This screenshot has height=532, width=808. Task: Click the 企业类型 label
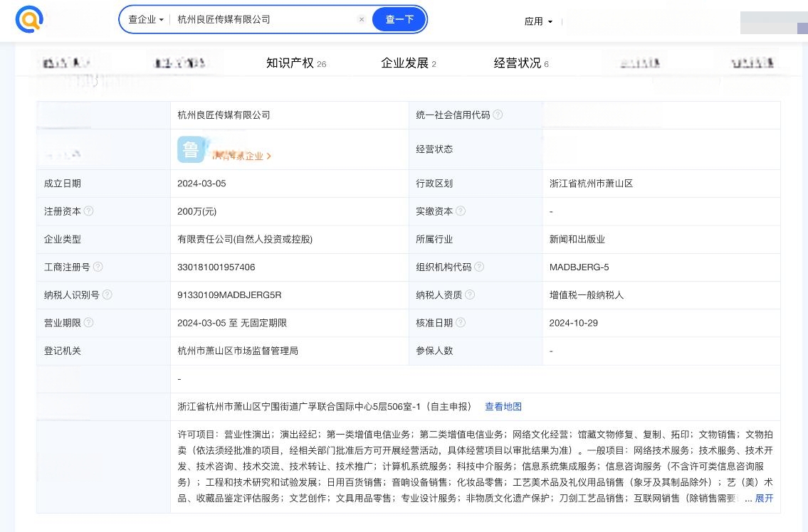(63, 239)
